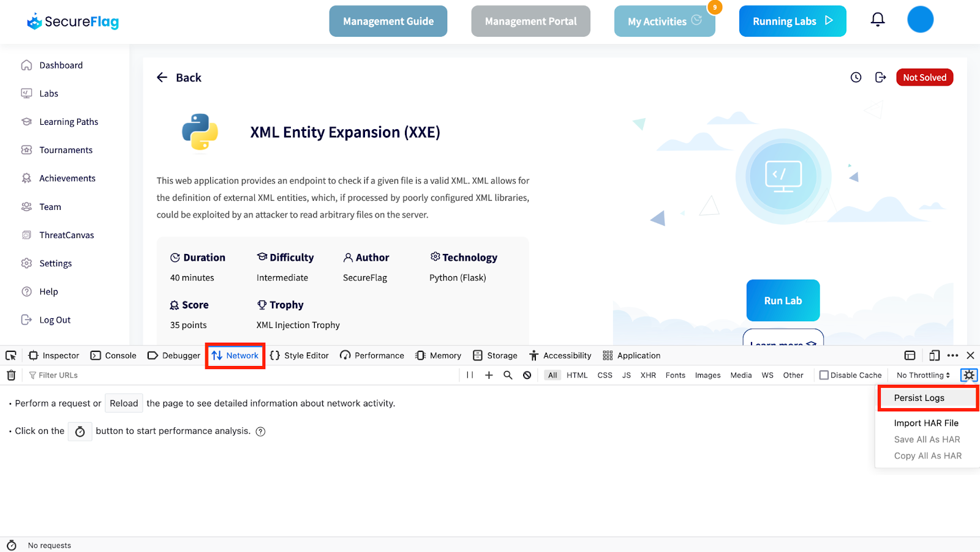The image size is (980, 552).
Task: Switch to the Application tab
Action: pyautogui.click(x=631, y=356)
